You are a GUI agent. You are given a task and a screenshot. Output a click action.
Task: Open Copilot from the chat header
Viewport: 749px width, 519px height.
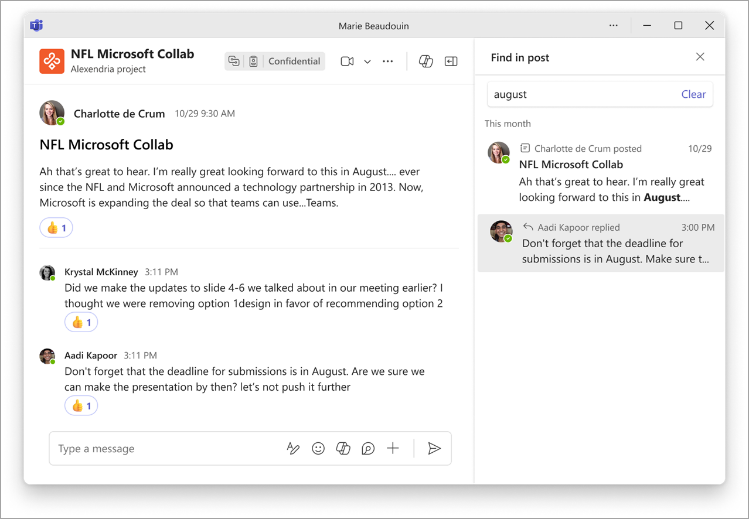click(426, 61)
